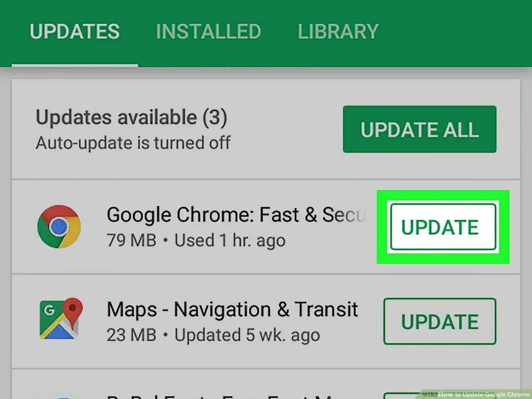Tap the Auto-update is turned off notice
The width and height of the screenshot is (532, 399).
point(133,143)
